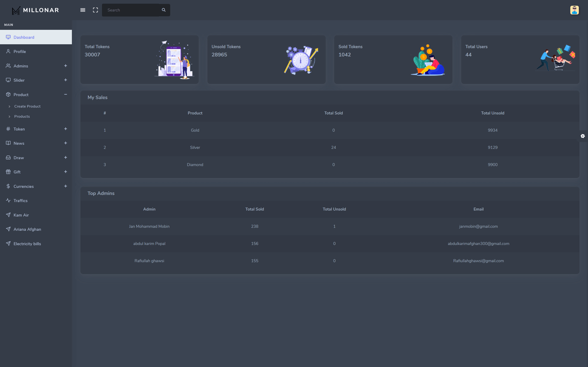Expand the Token menu
This screenshot has height=367, width=588.
click(x=65, y=129)
